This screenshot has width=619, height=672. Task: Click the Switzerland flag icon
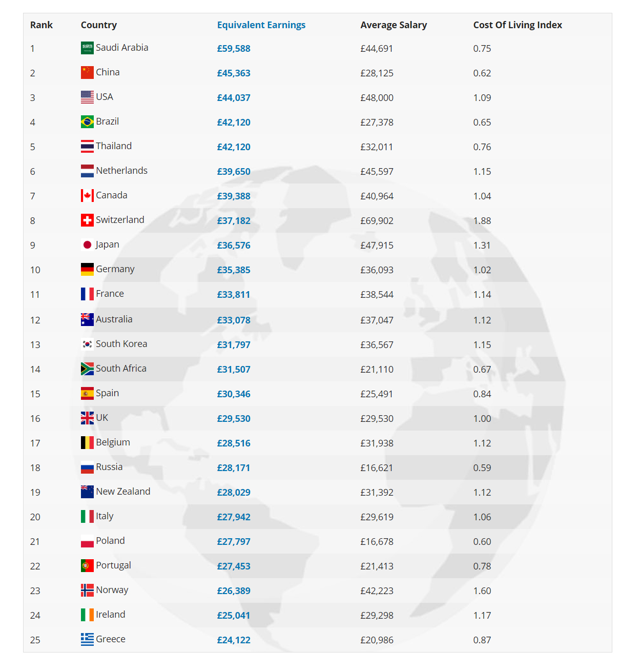click(87, 220)
